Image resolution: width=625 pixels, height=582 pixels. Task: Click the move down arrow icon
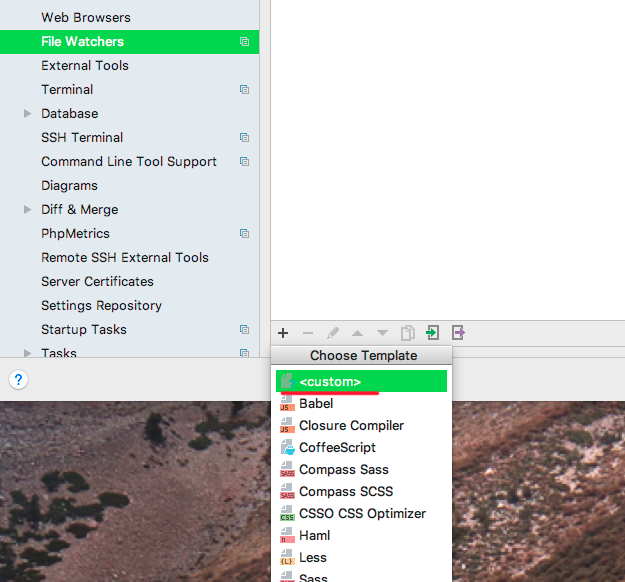[382, 333]
